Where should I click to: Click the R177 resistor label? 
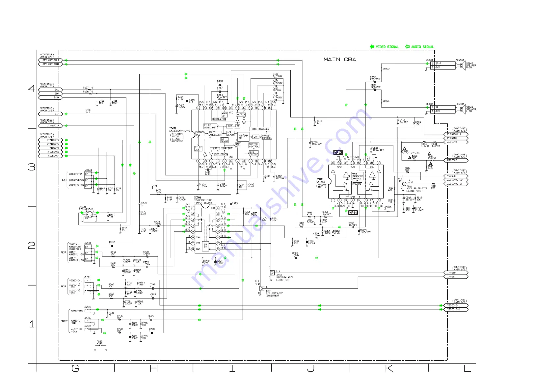coord(86,88)
